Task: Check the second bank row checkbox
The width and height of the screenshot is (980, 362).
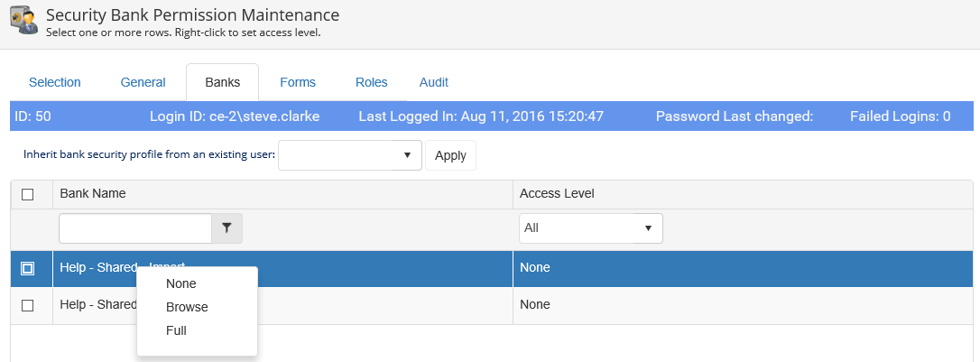Action: pos(27,306)
